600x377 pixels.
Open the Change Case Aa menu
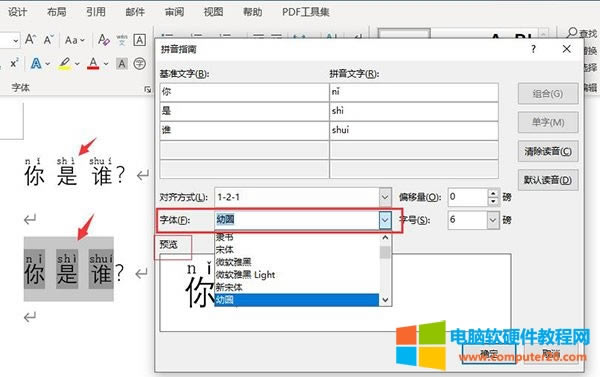[x=74, y=40]
